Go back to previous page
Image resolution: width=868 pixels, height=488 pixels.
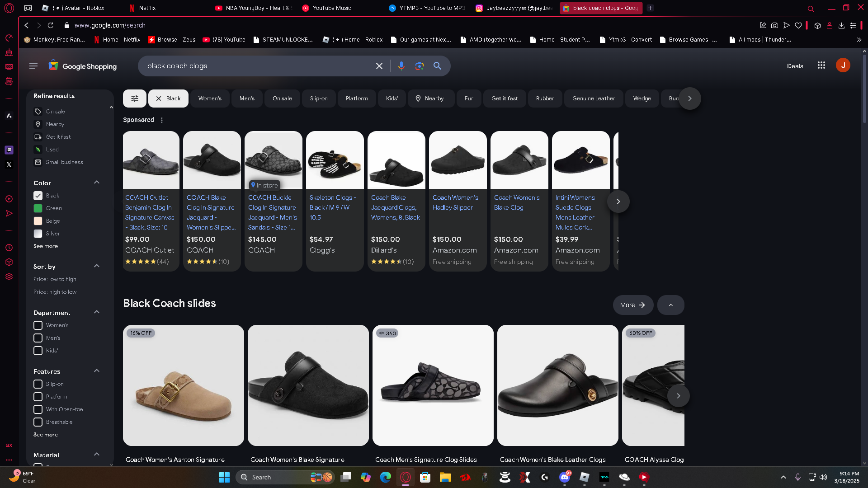coord(27,25)
